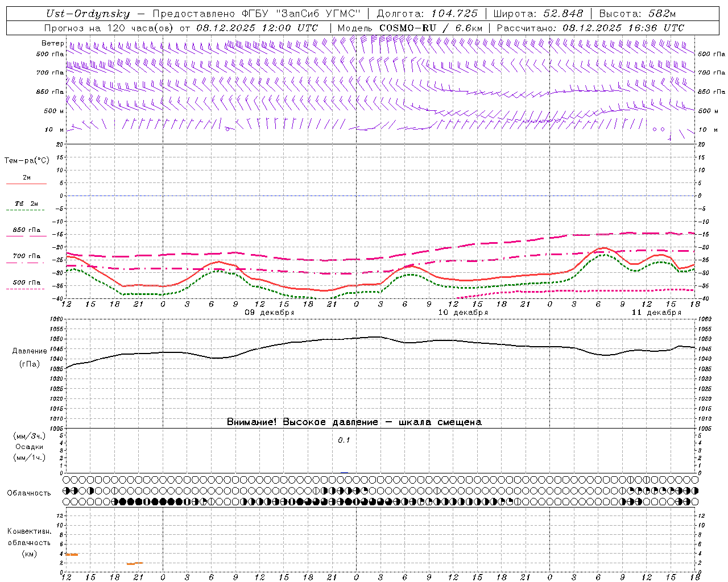The width and height of the screenshot is (728, 582).
Task: Click the Осадки precipitation label
Action: [29, 447]
